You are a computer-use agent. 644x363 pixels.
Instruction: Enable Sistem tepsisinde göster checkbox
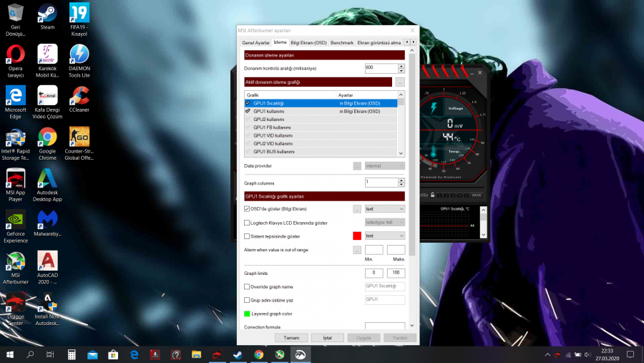pos(247,236)
